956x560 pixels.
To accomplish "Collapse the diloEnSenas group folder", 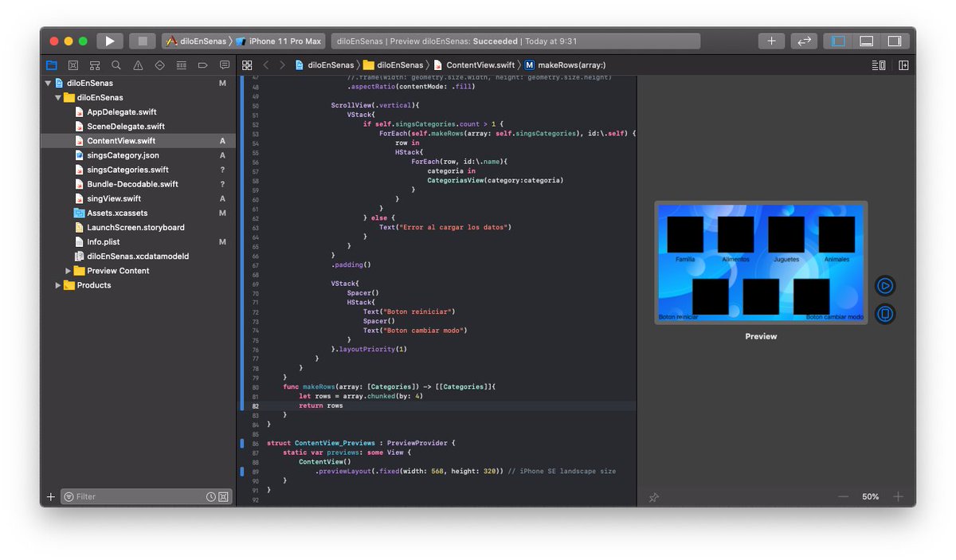I will click(x=58, y=97).
